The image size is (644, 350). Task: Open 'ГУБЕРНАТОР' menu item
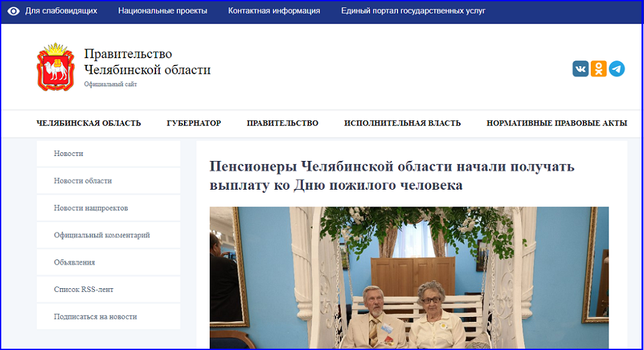(x=194, y=124)
